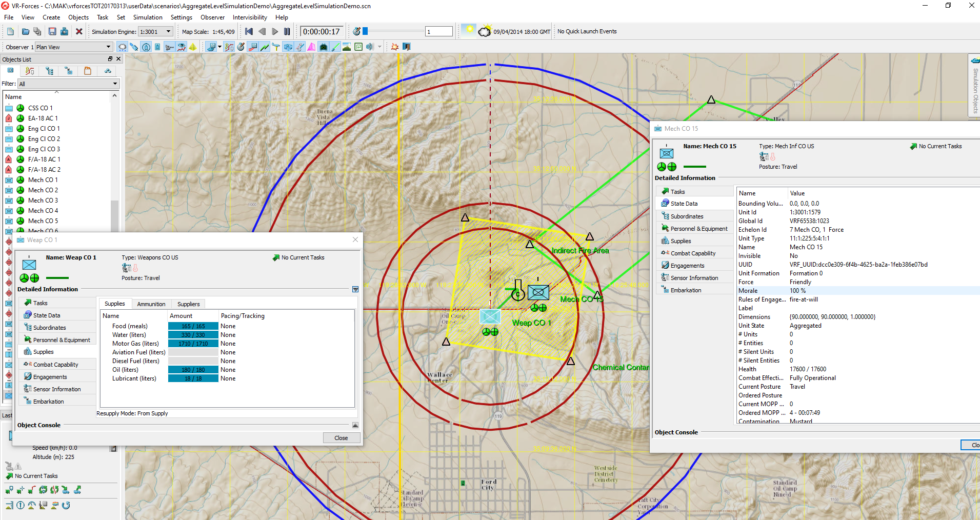Toggle the sound speaker icon in toolbar

370,47
